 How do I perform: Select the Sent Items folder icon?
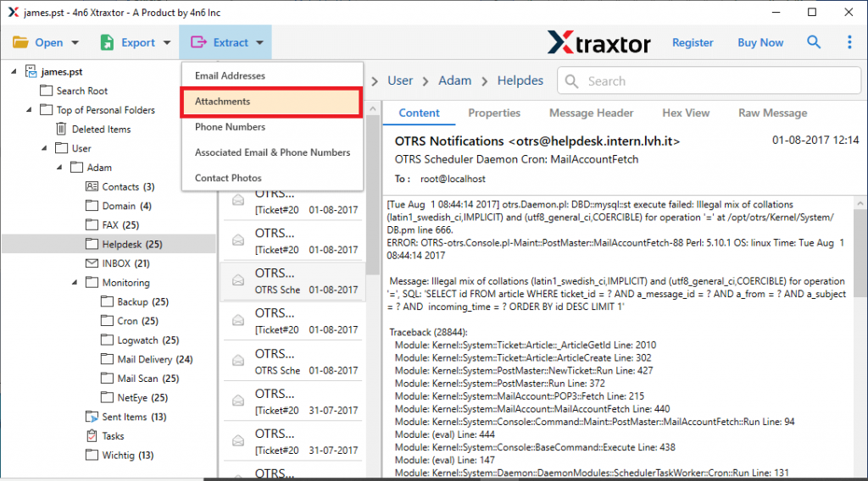(92, 417)
